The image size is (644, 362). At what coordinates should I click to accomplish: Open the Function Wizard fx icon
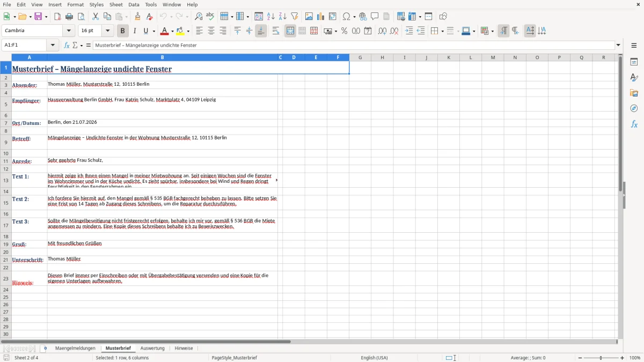(x=67, y=46)
